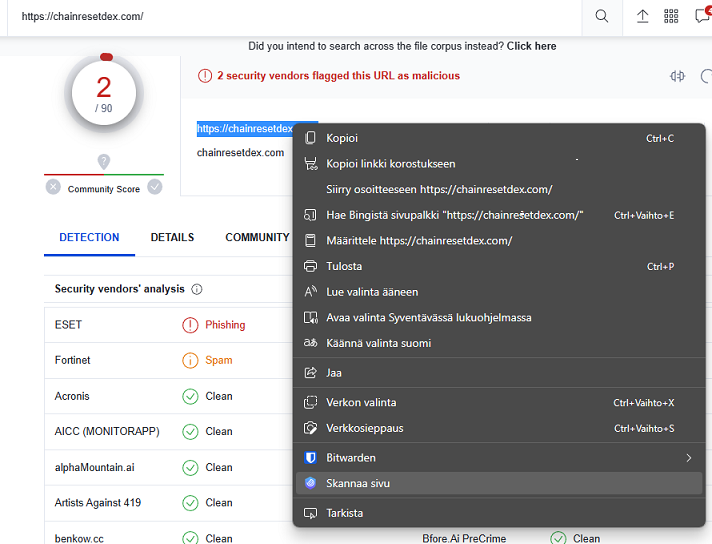712x544 pixels.
Task: Choose Skannaa sivu in the context menu
Action: 358,483
